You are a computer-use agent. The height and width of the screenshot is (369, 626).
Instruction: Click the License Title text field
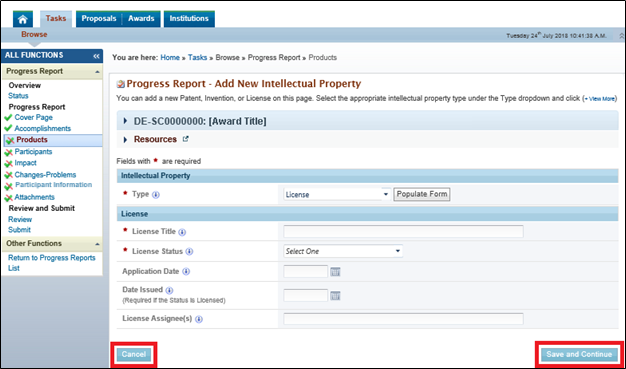[x=403, y=232]
